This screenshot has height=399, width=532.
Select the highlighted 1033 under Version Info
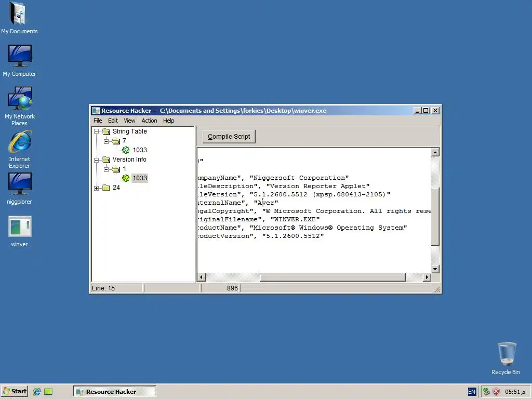pyautogui.click(x=140, y=178)
